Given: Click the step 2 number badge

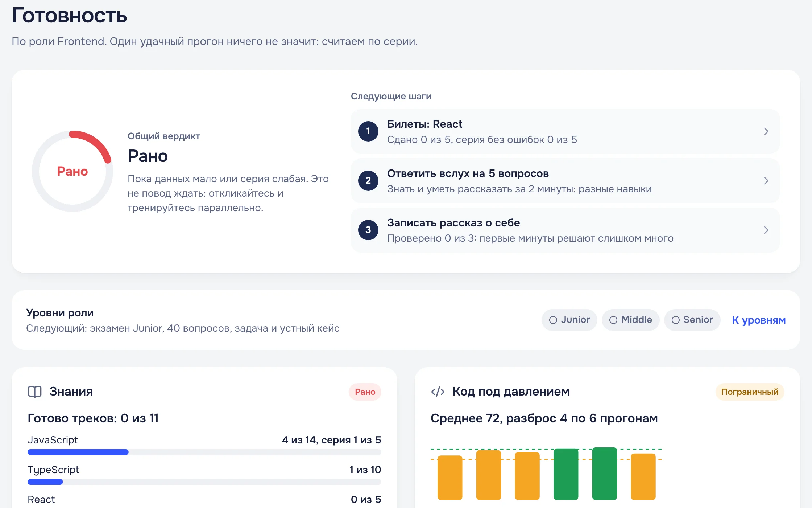Looking at the screenshot, I should coord(368,181).
